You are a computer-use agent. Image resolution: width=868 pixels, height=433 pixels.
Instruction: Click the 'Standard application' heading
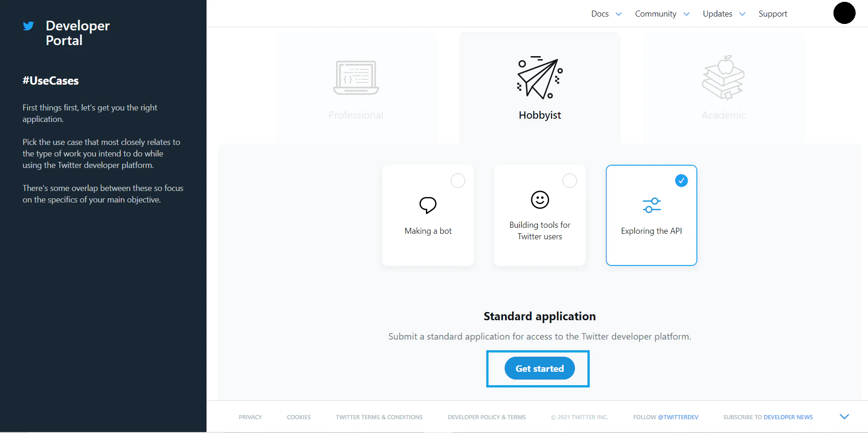tap(540, 316)
